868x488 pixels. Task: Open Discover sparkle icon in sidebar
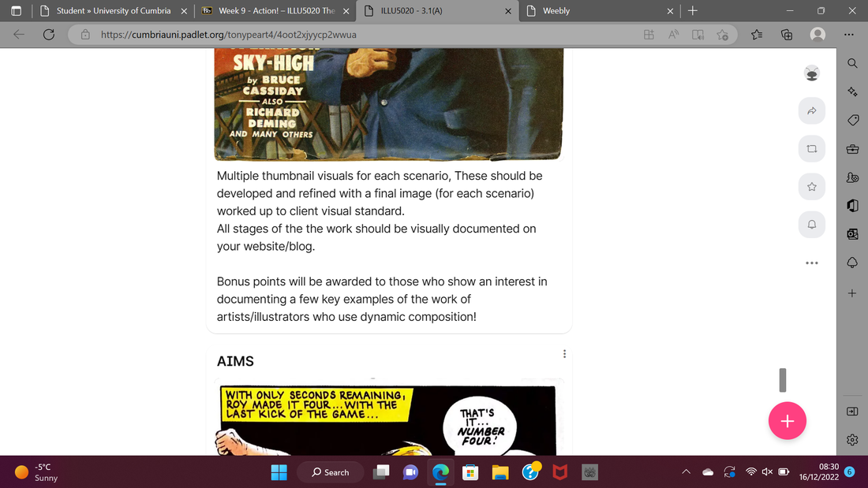click(852, 91)
